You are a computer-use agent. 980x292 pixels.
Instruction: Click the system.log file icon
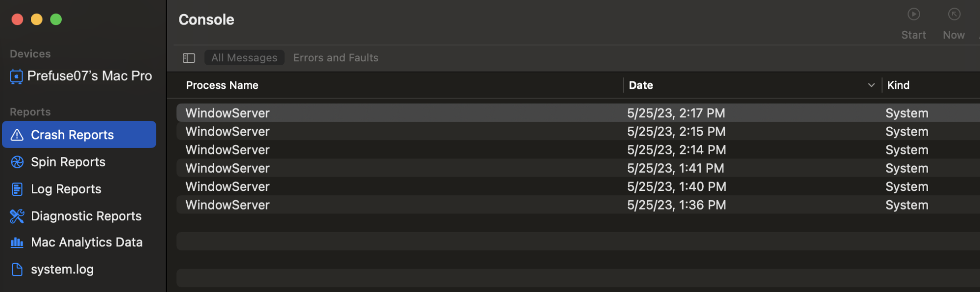tap(17, 269)
